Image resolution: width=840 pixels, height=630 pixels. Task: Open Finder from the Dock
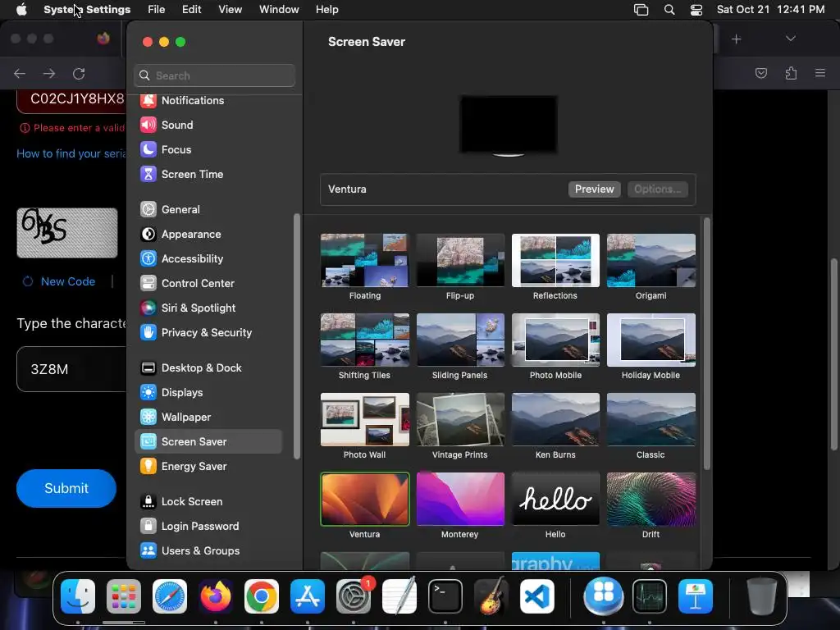pyautogui.click(x=78, y=596)
